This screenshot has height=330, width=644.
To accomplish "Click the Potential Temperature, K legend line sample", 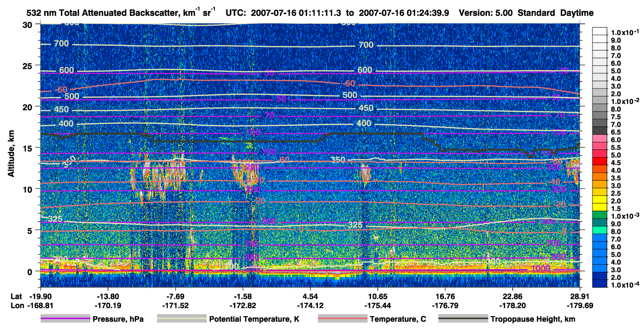I will [x=181, y=319].
